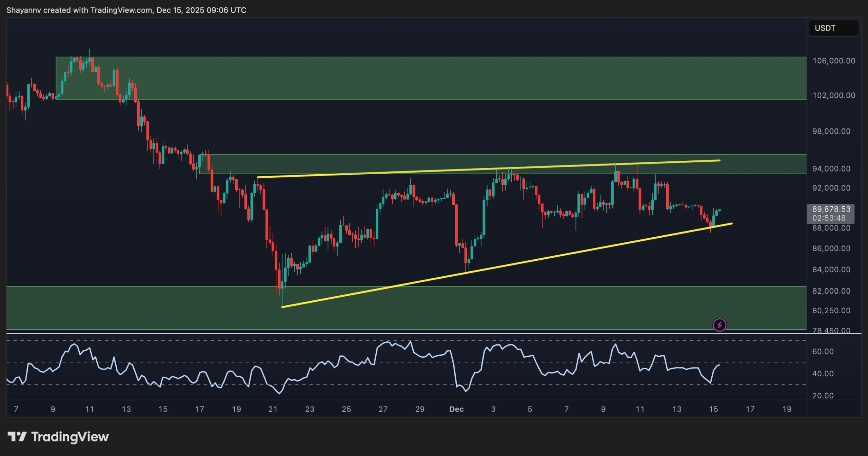Click the 78,450.00 price axis label
This screenshot has height=456, width=868.
[831, 330]
